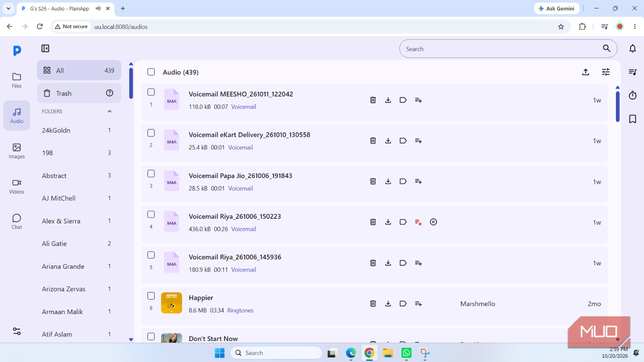
Task: Open the audio filter/sort options icon
Action: 606,72
